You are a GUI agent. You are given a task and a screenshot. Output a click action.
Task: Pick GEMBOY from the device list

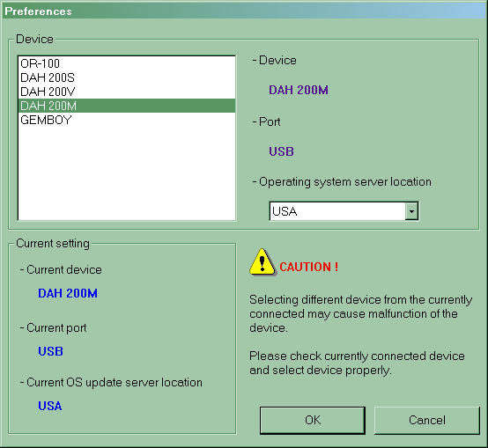(127, 120)
